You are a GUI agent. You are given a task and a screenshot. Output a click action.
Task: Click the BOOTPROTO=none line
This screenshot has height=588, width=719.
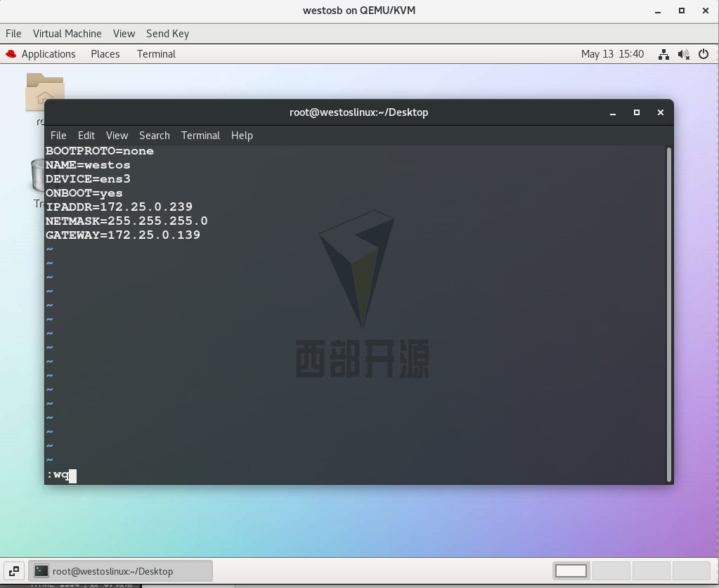(x=100, y=151)
